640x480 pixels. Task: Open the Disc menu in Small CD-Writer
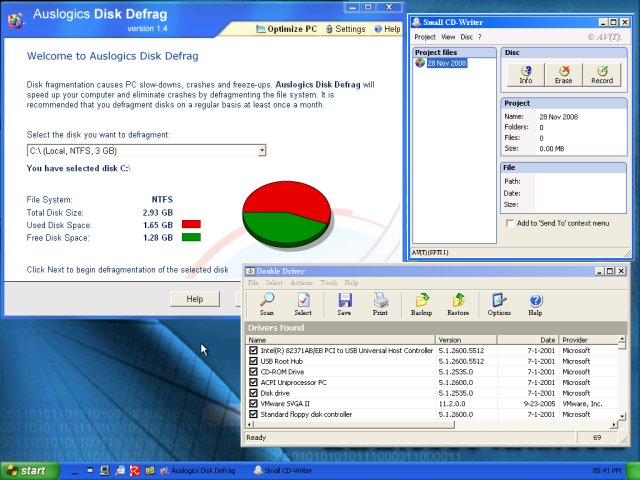pos(467,37)
